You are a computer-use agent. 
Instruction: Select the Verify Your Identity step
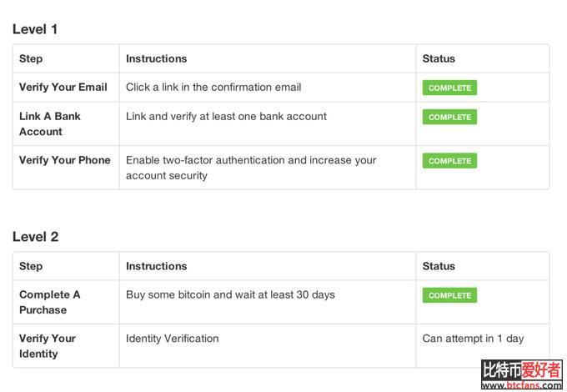(48, 346)
